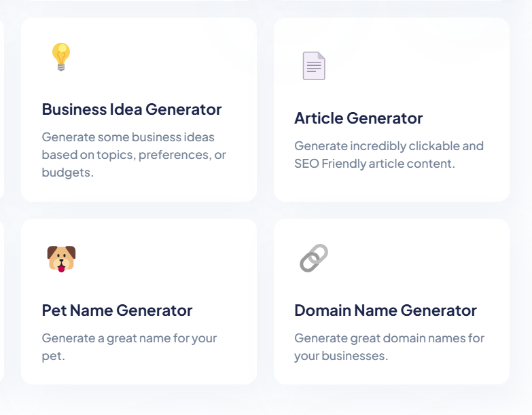Click the chain link icon
Image resolution: width=532 pixels, height=415 pixels.
pos(314,257)
